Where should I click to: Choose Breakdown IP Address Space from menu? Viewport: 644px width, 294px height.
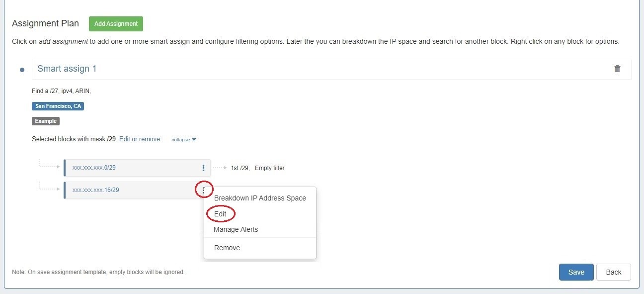tap(260, 198)
